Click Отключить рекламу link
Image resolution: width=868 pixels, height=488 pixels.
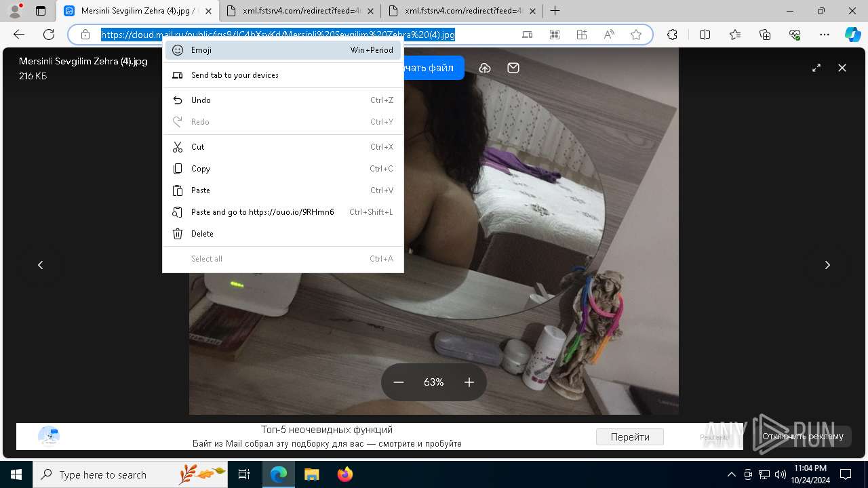[803, 436]
